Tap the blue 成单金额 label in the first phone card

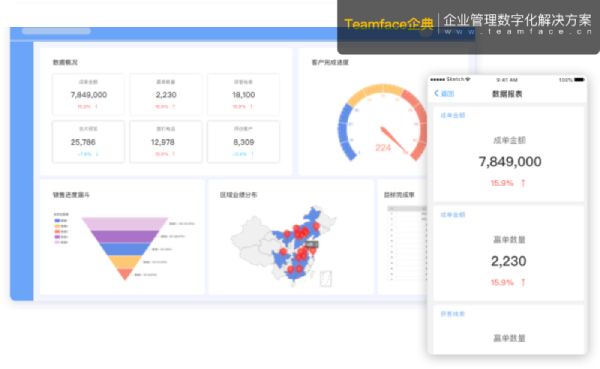[453, 115]
